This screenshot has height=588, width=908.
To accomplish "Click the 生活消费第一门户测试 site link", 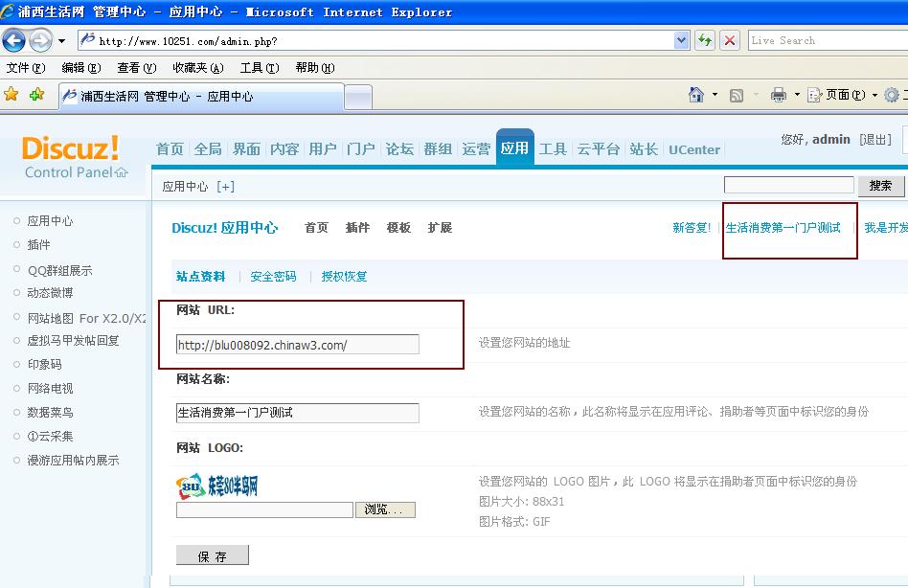I will point(783,228).
